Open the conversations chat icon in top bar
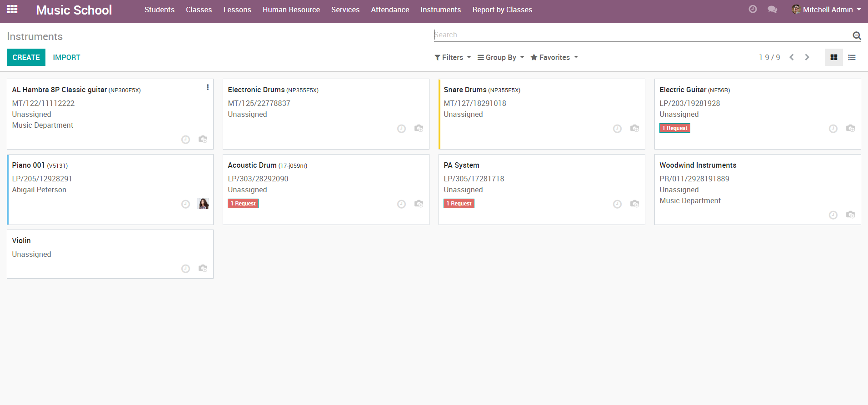Screen dimensions: 868x405 (772, 10)
